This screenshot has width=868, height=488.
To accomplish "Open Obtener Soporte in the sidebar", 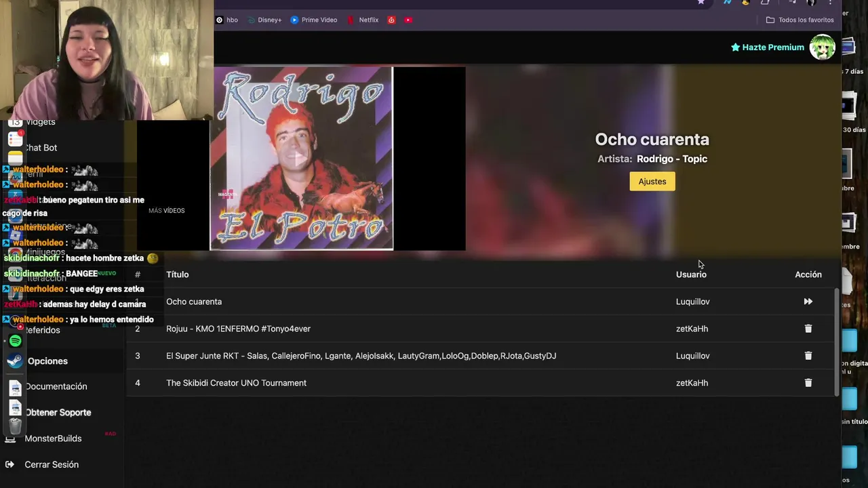I will 58,412.
